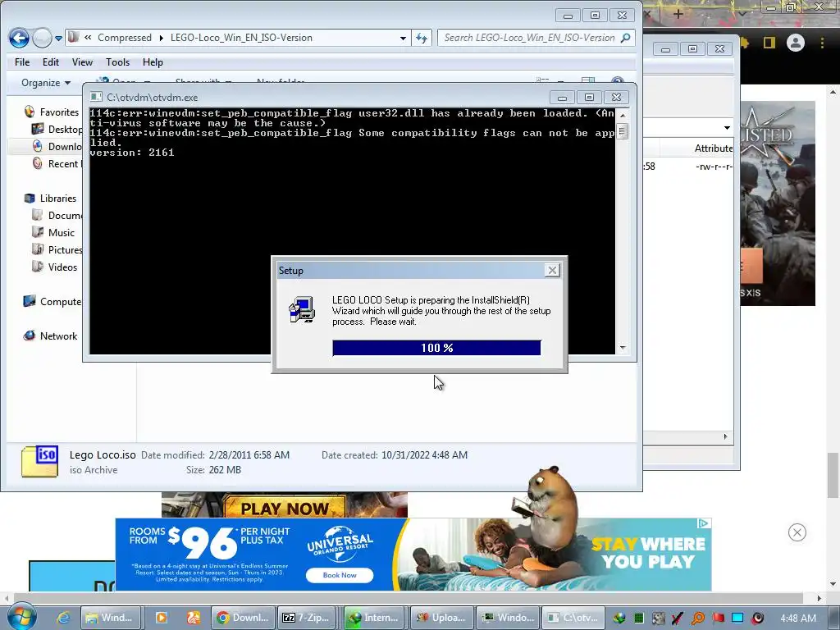Click the console scrollbar down arrow

[622, 348]
